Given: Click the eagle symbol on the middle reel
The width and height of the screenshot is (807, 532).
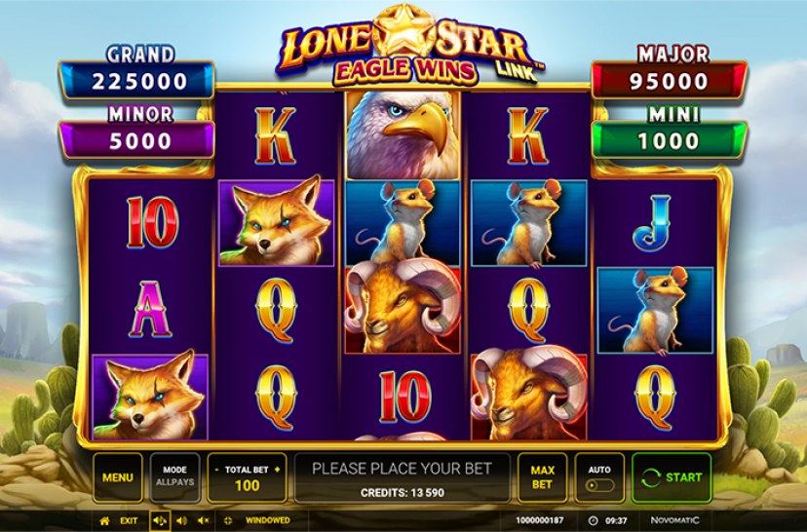Looking at the screenshot, I should [x=403, y=135].
